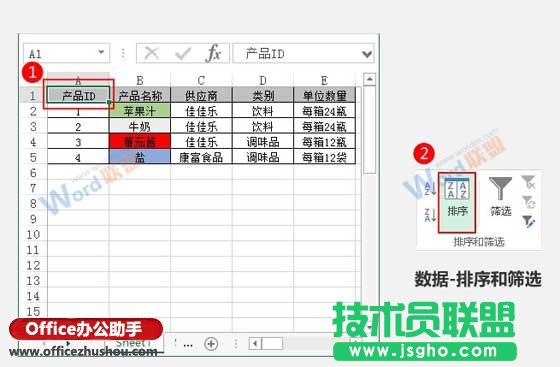Select column C header
The image size is (560, 367).
pyautogui.click(x=201, y=80)
